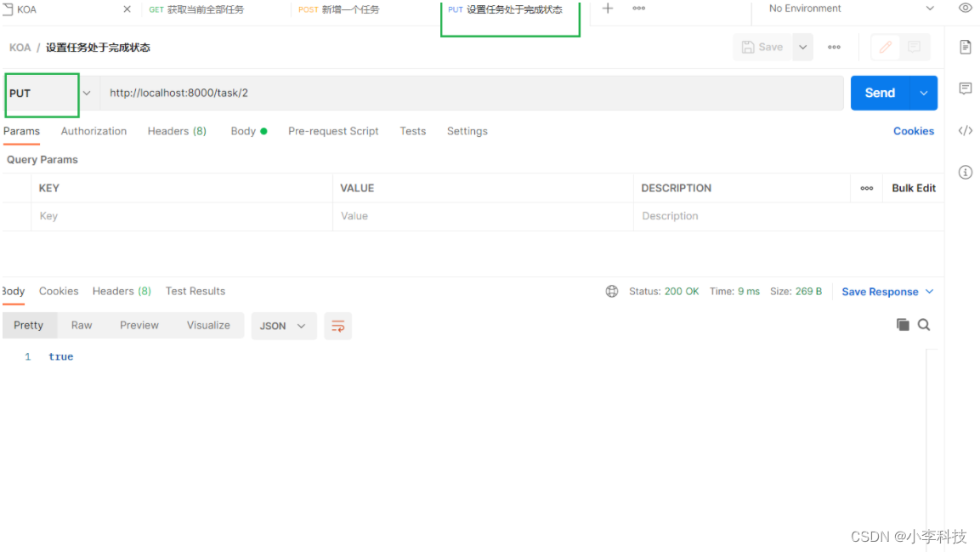
Task: Open the JSON format dropdown
Action: click(284, 326)
